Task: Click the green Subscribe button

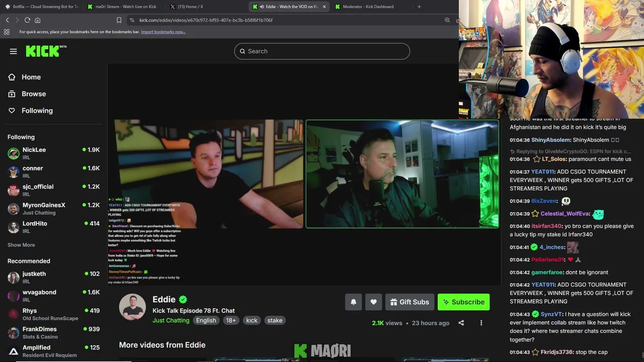Action: tap(463, 302)
